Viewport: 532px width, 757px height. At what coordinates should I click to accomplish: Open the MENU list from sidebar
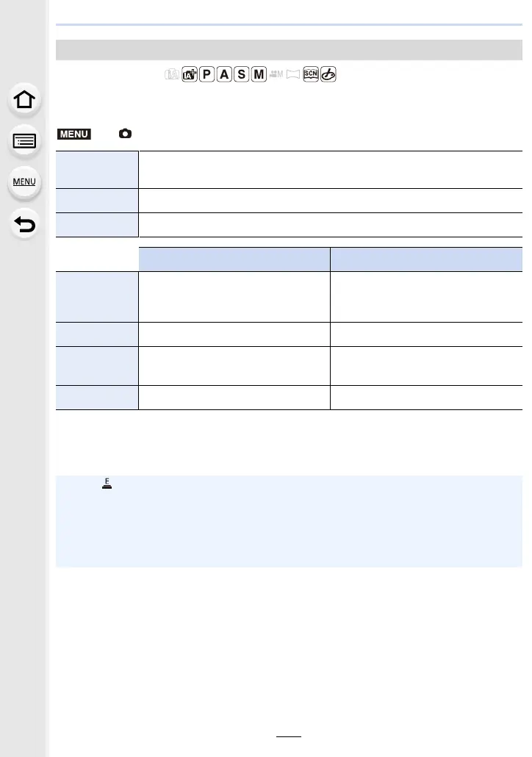pyautogui.click(x=24, y=182)
